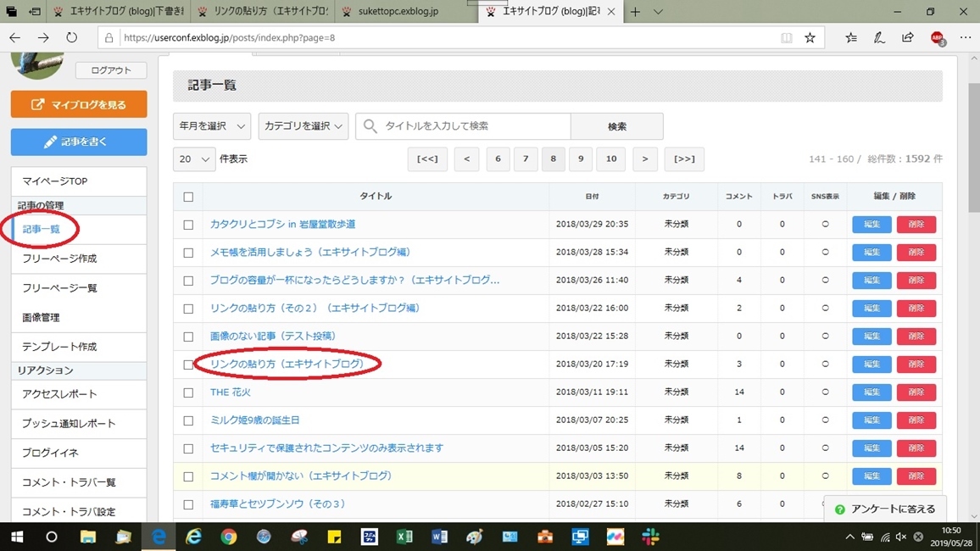Click 編集 for the THE 花火 row
980x551 pixels.
pos(871,392)
